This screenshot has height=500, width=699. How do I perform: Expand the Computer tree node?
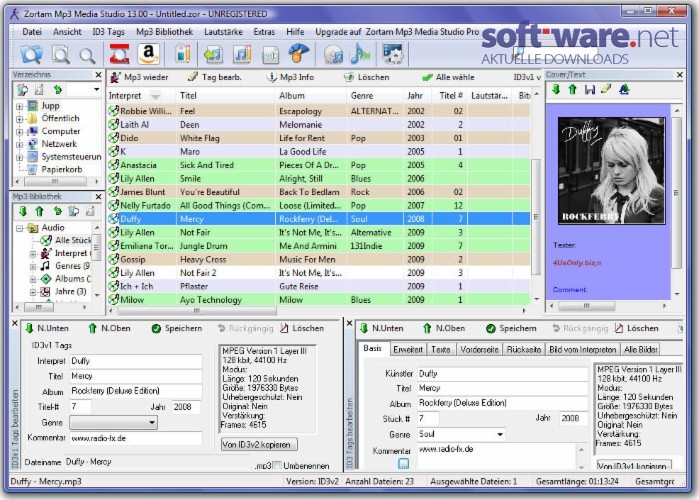[x=19, y=132]
